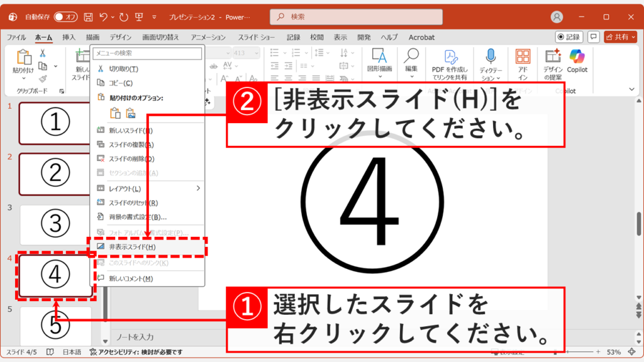The width and height of the screenshot is (644, 362).
Task: Click the 共有 button
Action: pyautogui.click(x=621, y=36)
